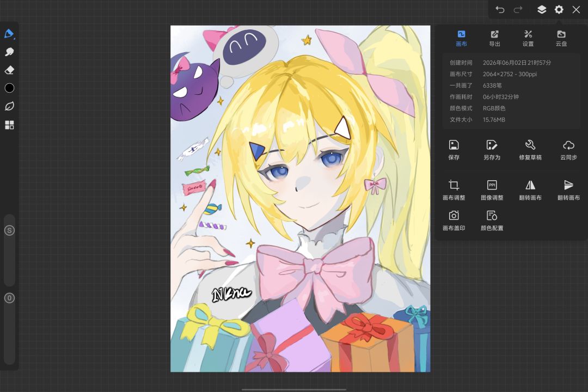The height and width of the screenshot is (392, 588).
Task: Select the leaf-shaped lasso tool
Action: click(9, 106)
